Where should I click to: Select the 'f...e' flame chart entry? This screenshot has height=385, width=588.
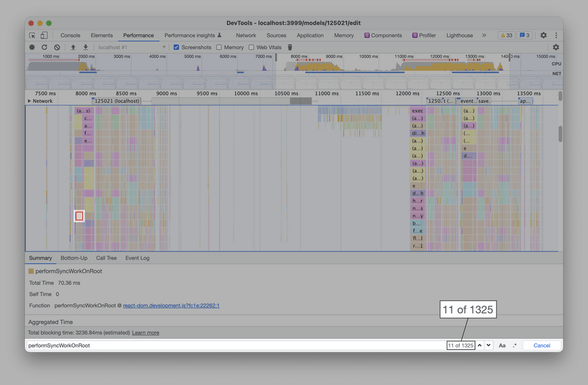click(x=417, y=231)
